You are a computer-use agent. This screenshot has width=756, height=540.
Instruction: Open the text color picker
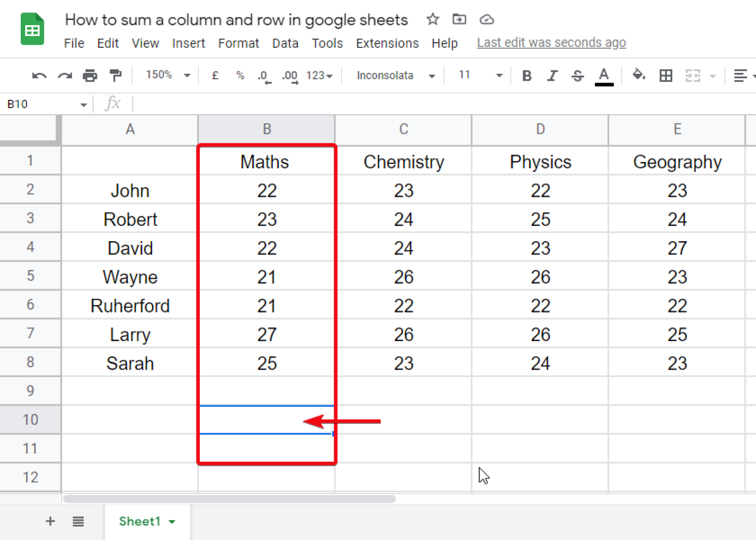604,76
